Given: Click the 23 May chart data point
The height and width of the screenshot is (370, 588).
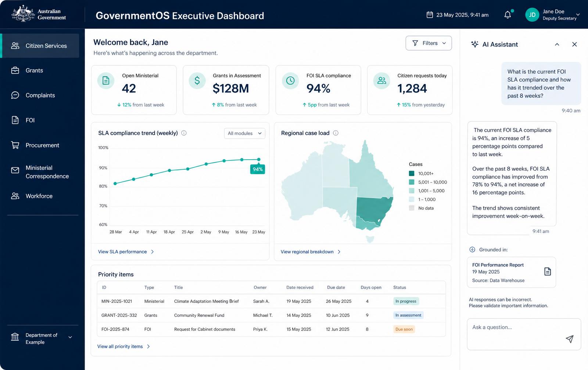Looking at the screenshot, I should pos(259,159).
